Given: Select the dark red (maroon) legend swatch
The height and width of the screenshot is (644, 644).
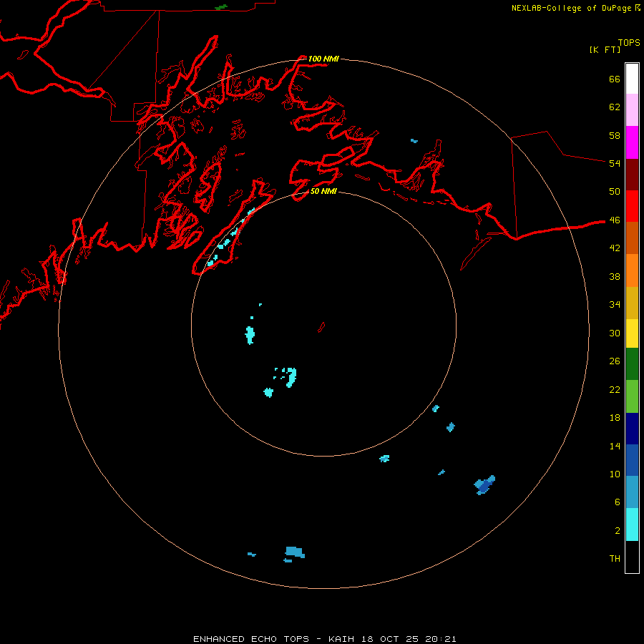Looking at the screenshot, I should point(632,175).
